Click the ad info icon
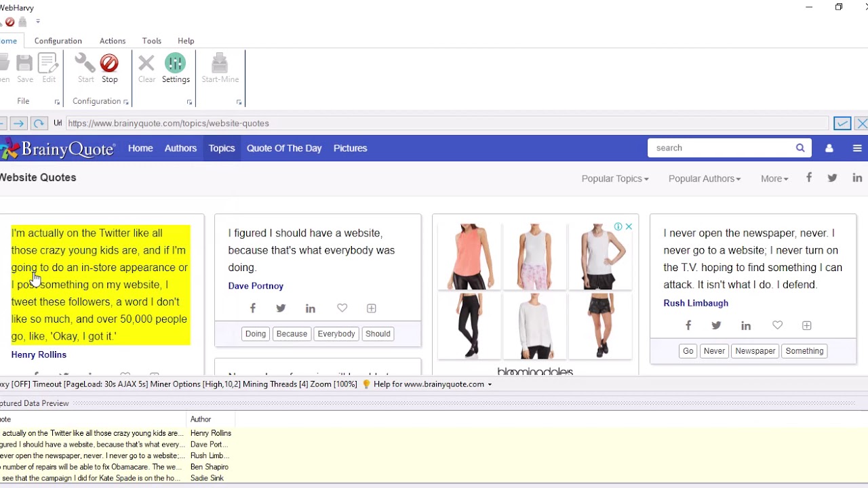This screenshot has width=868, height=488. [x=618, y=226]
